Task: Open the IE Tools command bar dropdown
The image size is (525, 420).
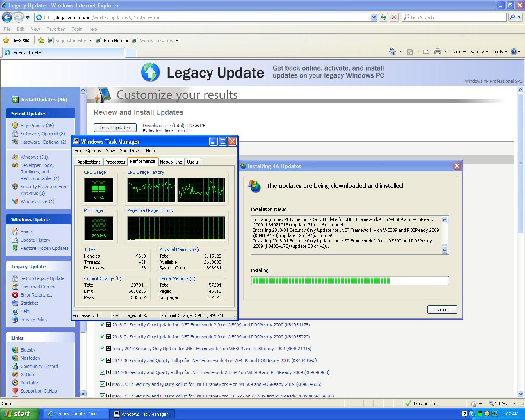Action: pos(500,52)
